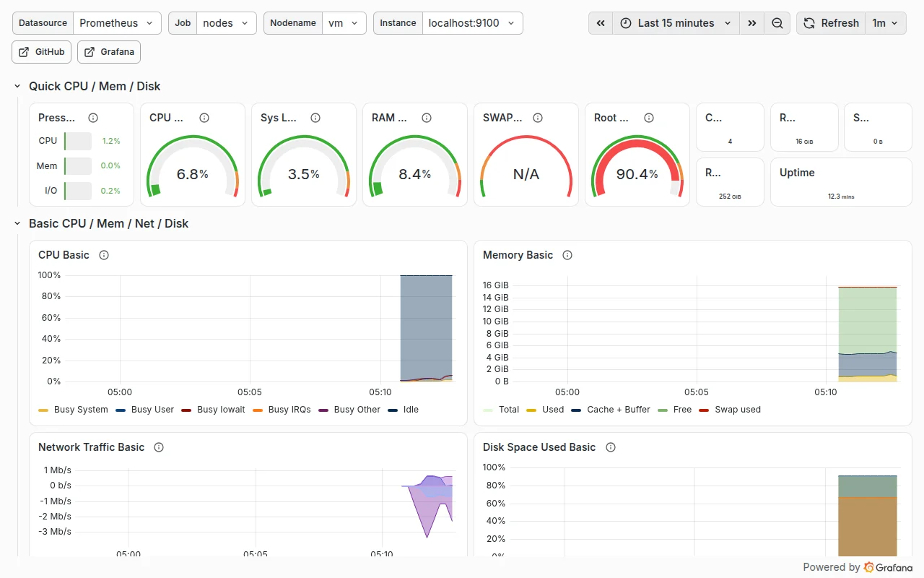Open the 1m refresh interval dropdown
The image size is (924, 578).
tap(886, 23)
